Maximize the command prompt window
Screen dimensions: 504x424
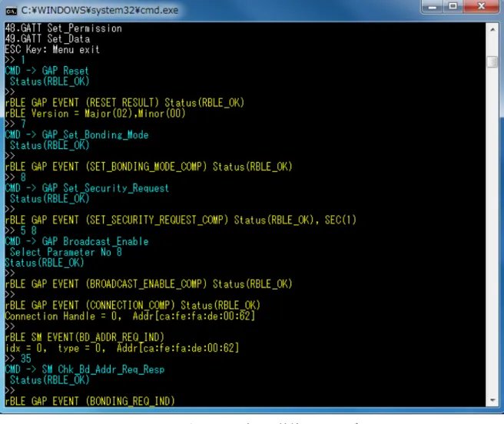pyautogui.click(x=453, y=6)
